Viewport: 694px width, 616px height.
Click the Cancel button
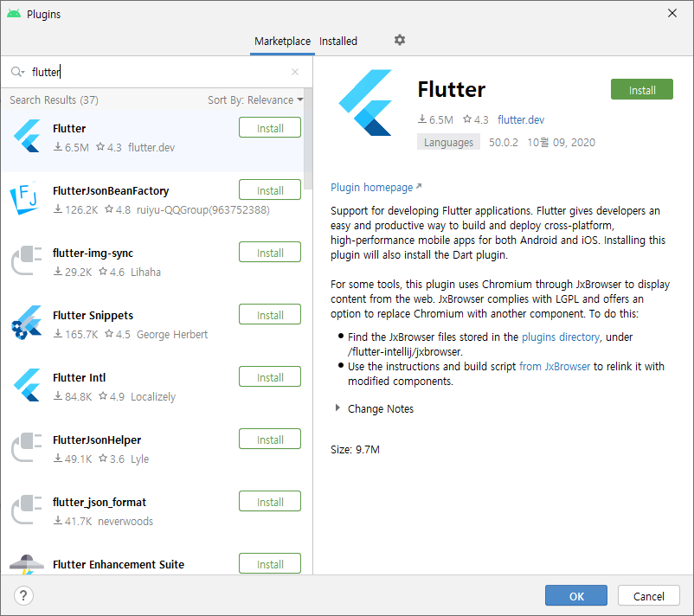point(648,595)
